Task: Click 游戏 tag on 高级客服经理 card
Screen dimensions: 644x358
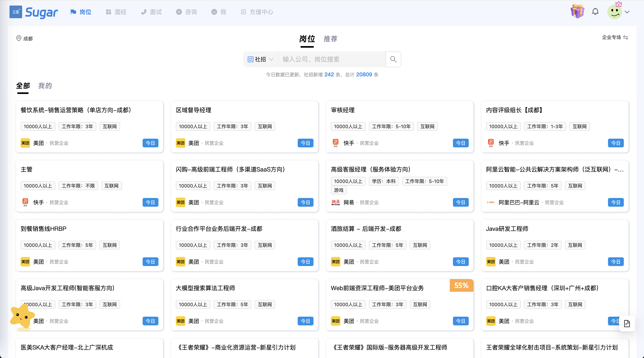Action: 338,190
